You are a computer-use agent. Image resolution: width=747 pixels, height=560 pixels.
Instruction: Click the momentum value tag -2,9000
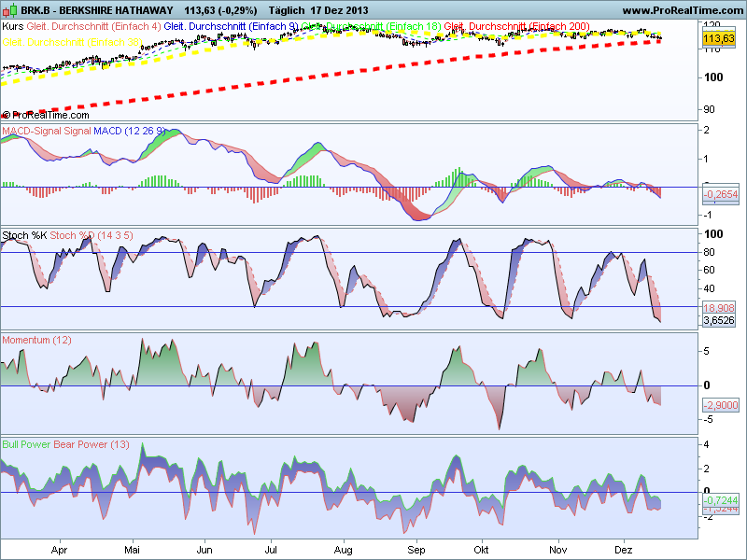[x=721, y=405]
